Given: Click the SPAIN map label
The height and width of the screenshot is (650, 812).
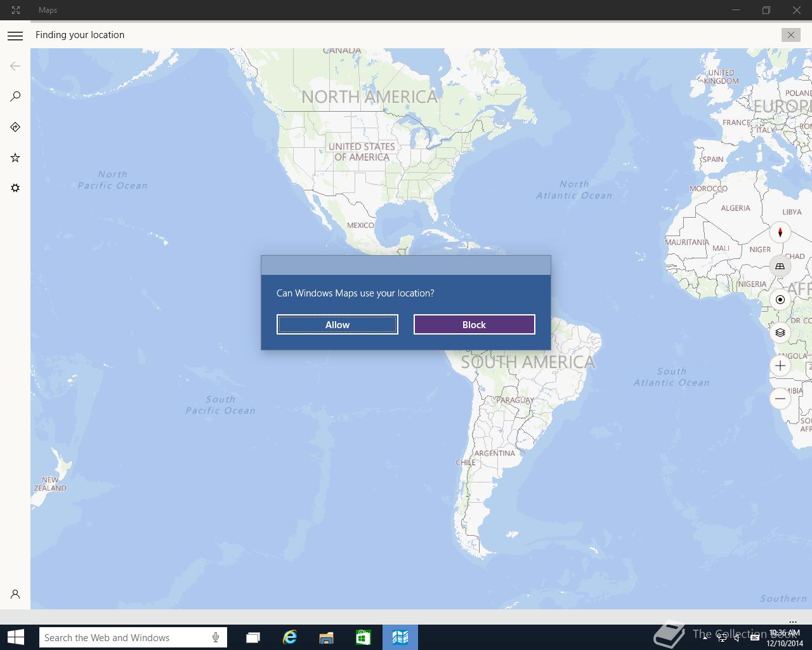Looking at the screenshot, I should [712, 159].
